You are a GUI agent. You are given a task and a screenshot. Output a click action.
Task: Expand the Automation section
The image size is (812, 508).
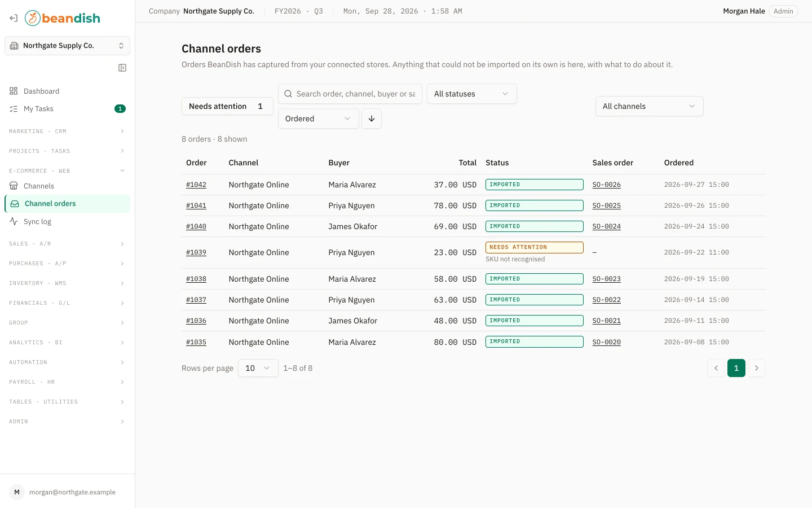click(x=67, y=362)
